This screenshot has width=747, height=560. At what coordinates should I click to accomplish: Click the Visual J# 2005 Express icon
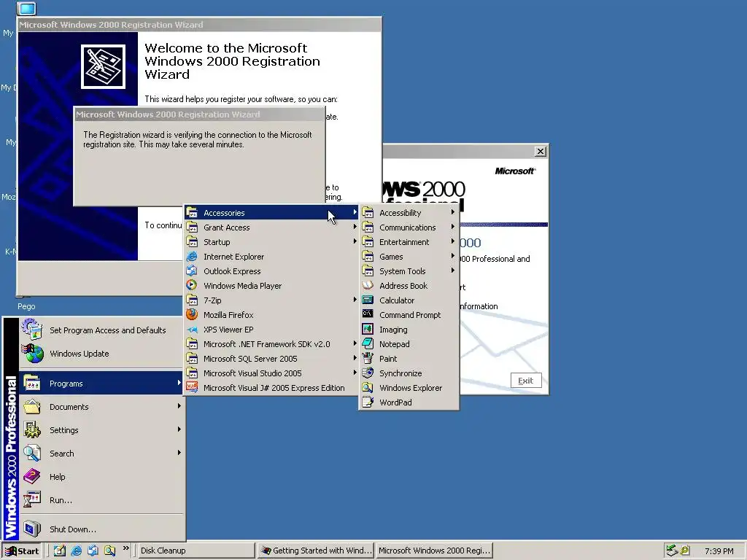[x=192, y=388]
